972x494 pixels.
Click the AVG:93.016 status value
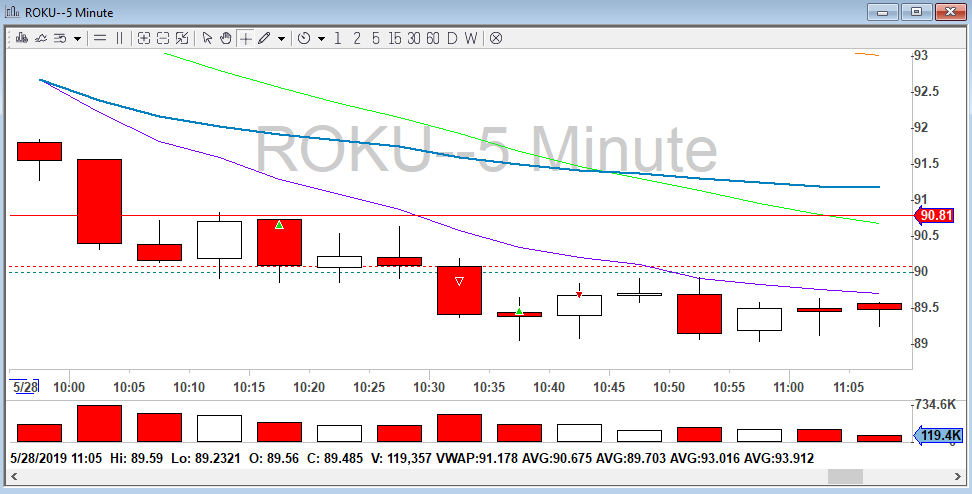pyautogui.click(x=704, y=459)
